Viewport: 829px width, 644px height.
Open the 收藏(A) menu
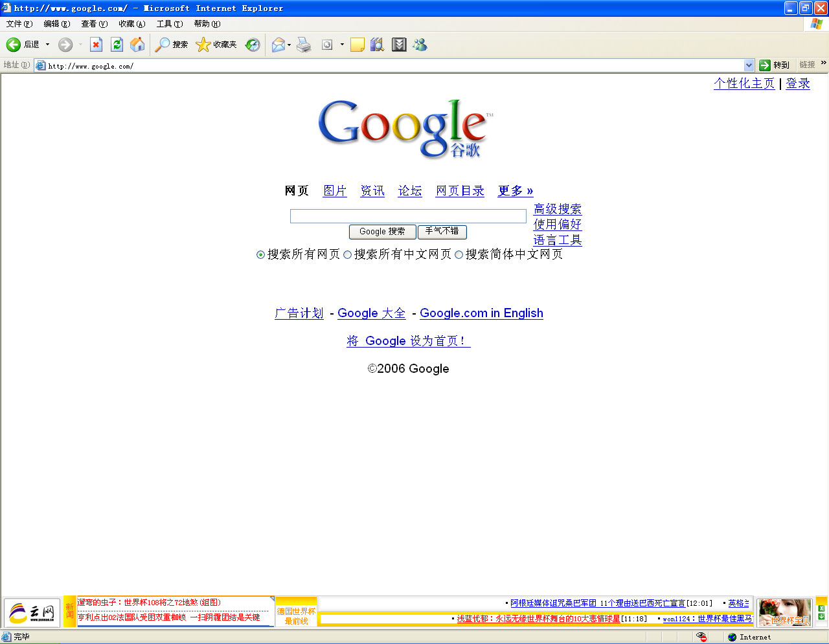[x=132, y=24]
